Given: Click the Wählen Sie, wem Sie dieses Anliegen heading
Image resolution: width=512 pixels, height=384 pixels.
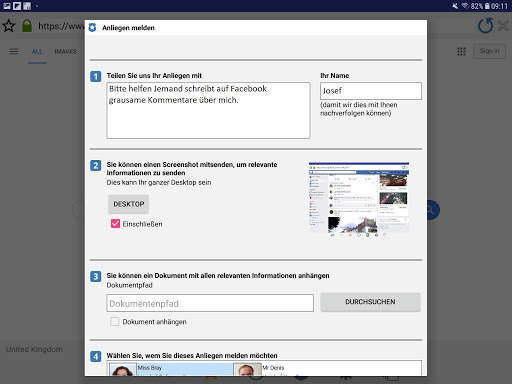Looking at the screenshot, I should click(192, 356).
